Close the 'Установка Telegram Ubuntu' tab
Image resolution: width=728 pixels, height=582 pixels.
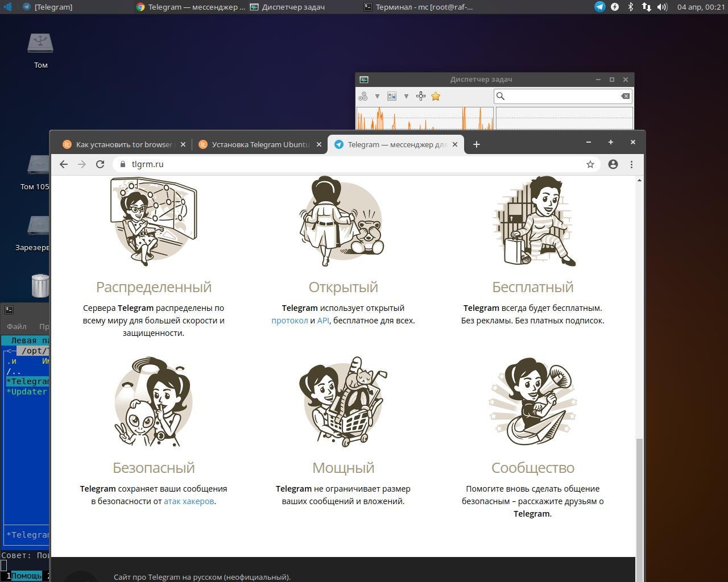pos(319,144)
